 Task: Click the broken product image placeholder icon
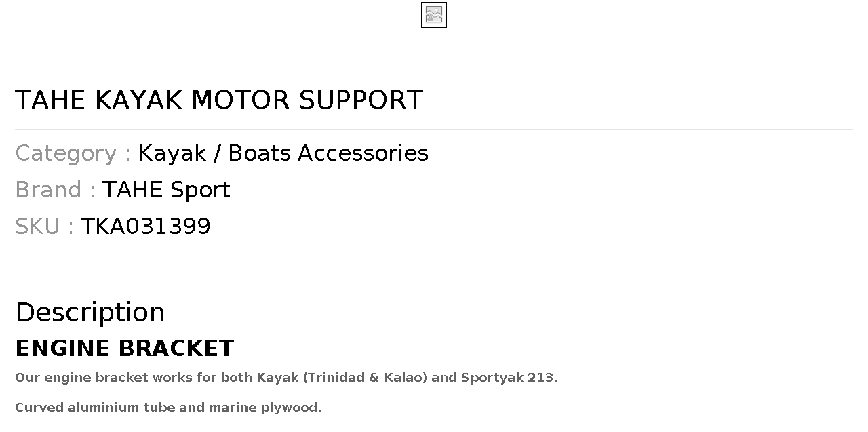pyautogui.click(x=434, y=15)
